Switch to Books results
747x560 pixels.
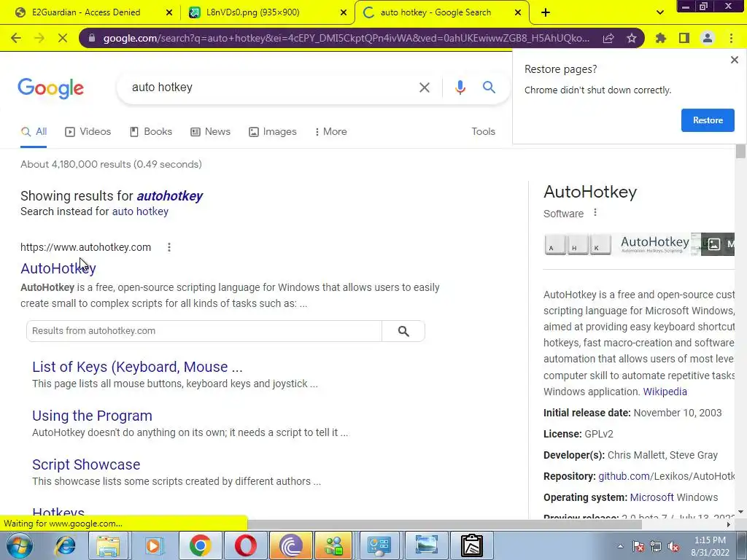coord(151,132)
